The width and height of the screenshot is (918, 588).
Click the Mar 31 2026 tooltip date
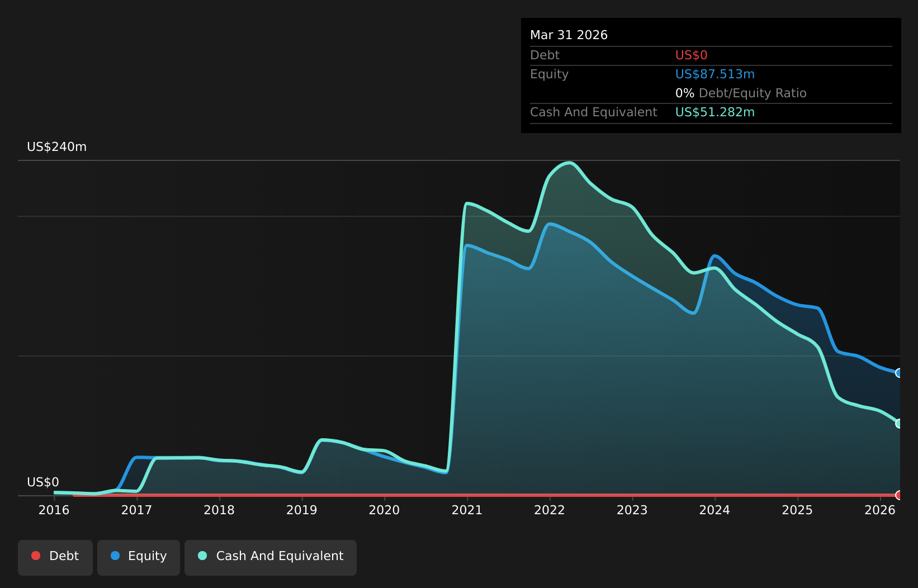(x=569, y=35)
